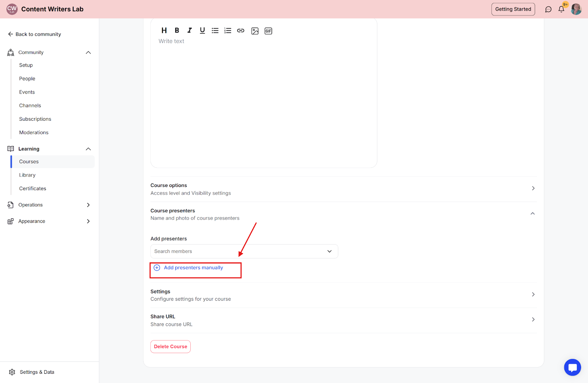Toggle italic formatting in editor

[190, 31]
